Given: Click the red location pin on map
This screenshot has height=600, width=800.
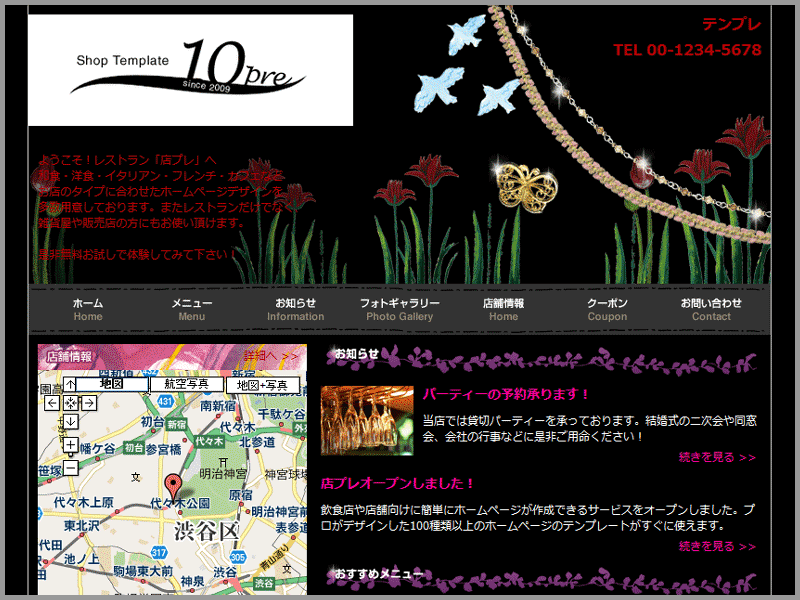Looking at the screenshot, I should click(x=173, y=487).
